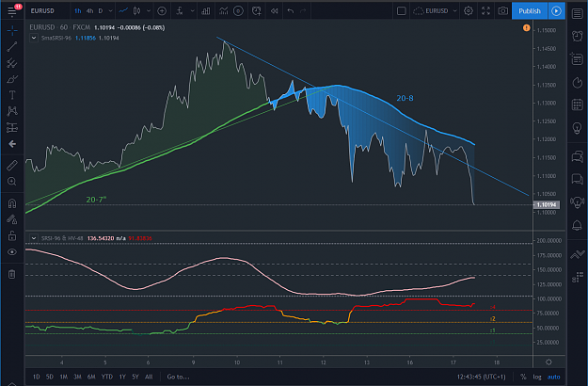Select the 5D date range
The width and height of the screenshot is (588, 386).
[x=50, y=377]
